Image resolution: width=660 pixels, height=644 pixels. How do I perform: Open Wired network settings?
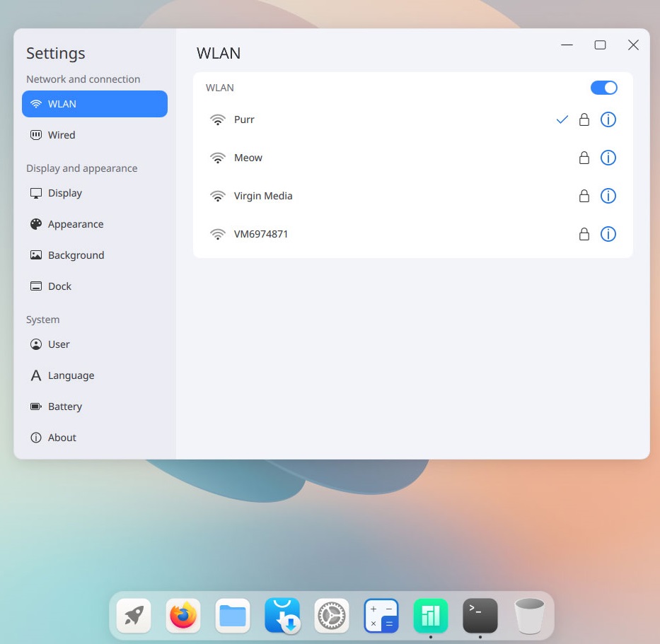click(62, 135)
